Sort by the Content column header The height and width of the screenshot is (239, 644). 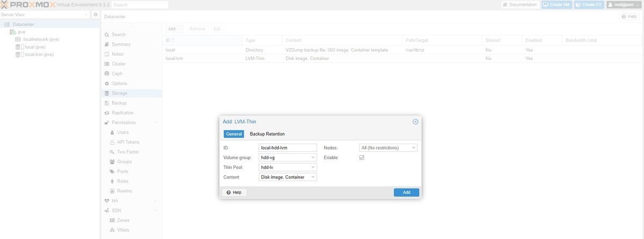click(342, 40)
